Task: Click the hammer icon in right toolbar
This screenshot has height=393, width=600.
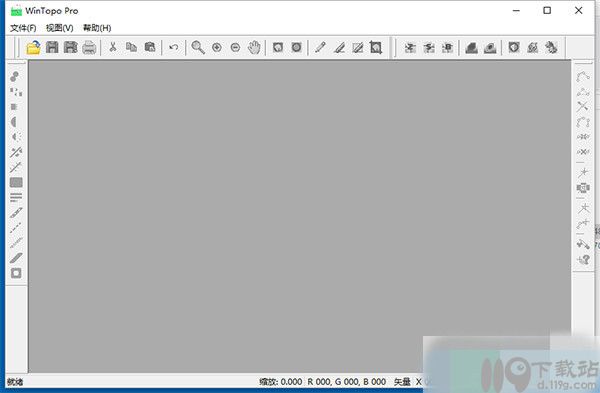Action: pyautogui.click(x=583, y=244)
